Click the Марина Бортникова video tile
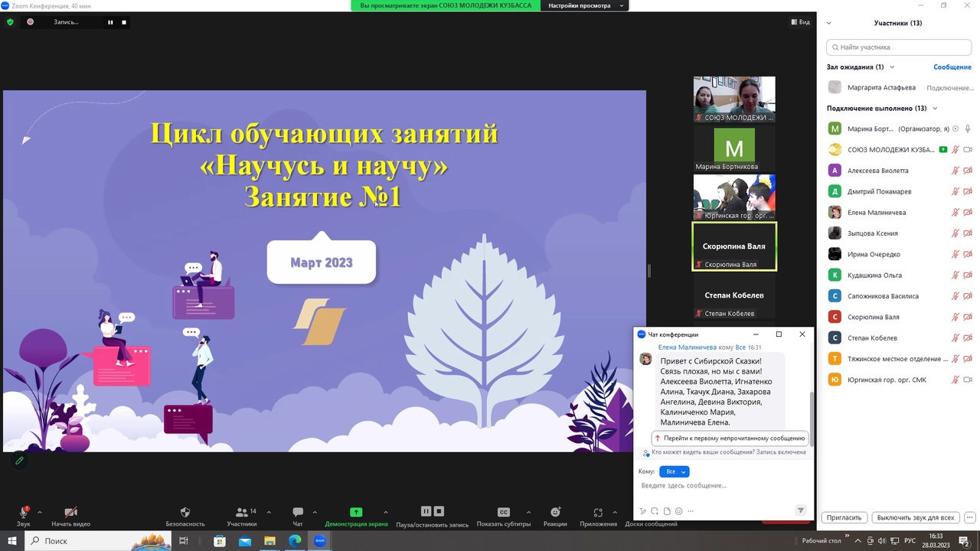 coord(734,148)
